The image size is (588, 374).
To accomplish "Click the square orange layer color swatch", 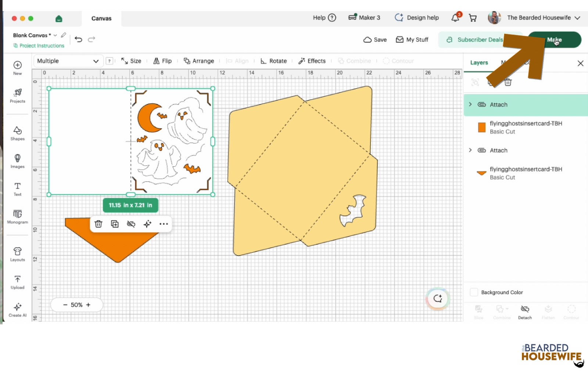I will [482, 127].
